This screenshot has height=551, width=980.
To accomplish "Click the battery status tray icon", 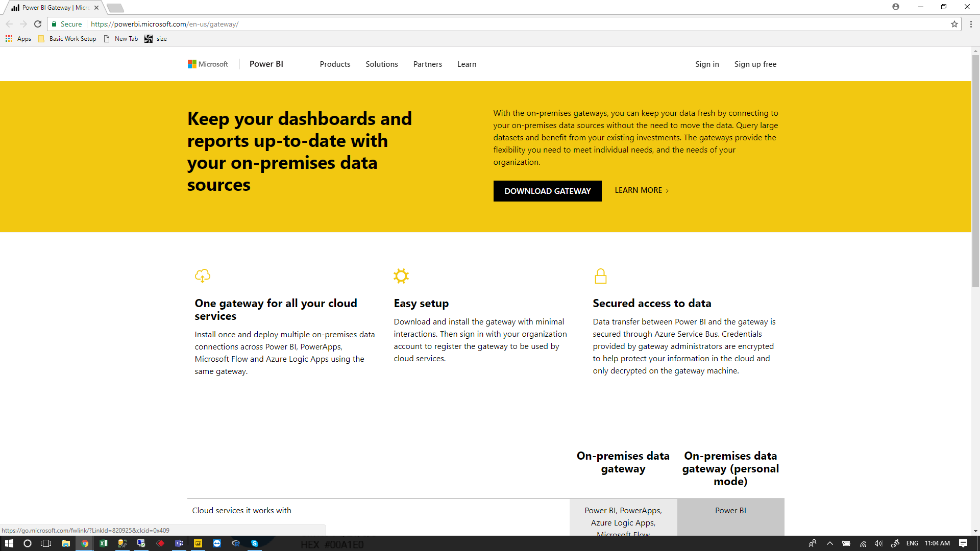I will [846, 543].
